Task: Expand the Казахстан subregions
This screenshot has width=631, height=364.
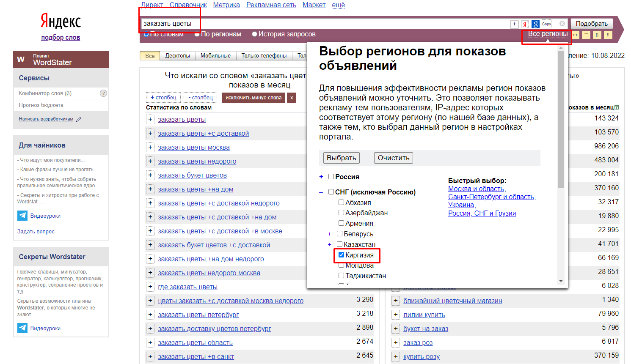Action: (330, 244)
